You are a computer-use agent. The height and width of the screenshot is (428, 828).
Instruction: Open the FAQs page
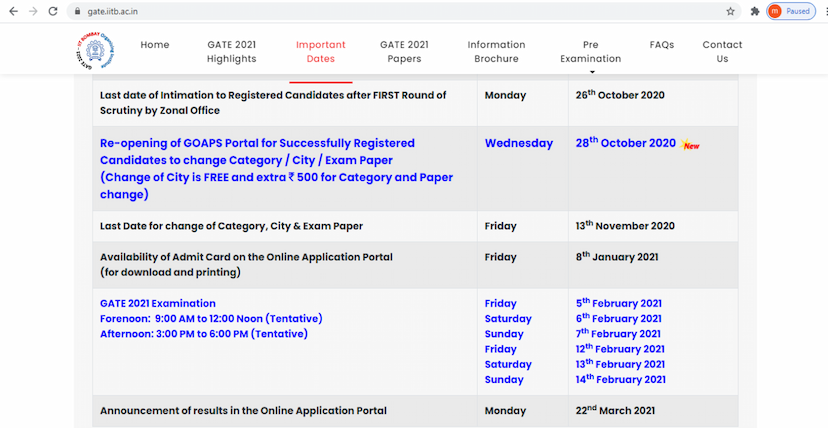coord(662,45)
